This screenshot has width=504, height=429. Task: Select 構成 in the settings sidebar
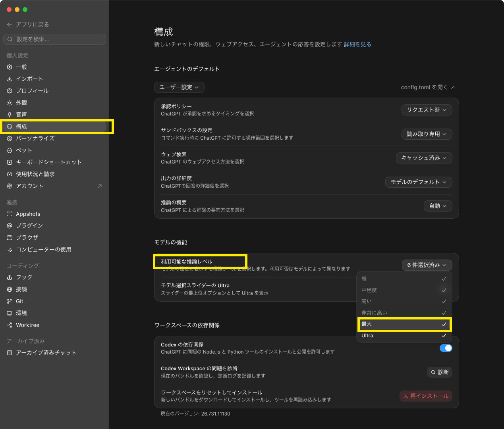[x=54, y=127]
